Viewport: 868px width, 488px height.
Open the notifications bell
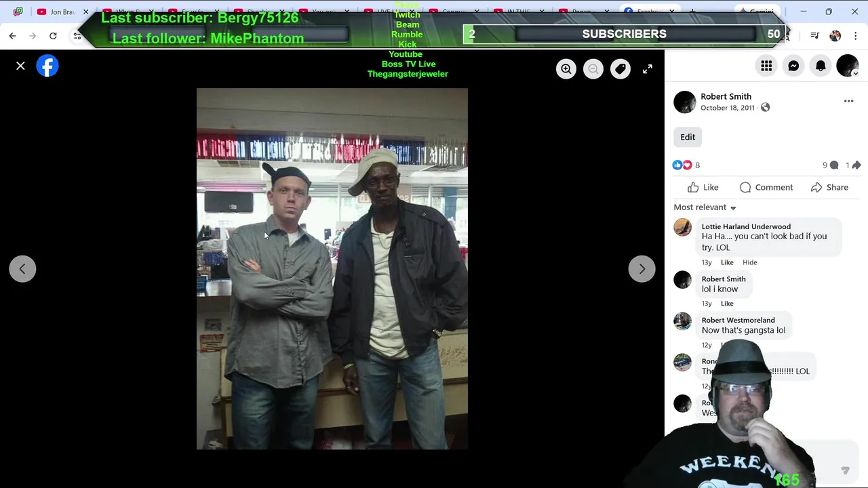click(x=821, y=66)
